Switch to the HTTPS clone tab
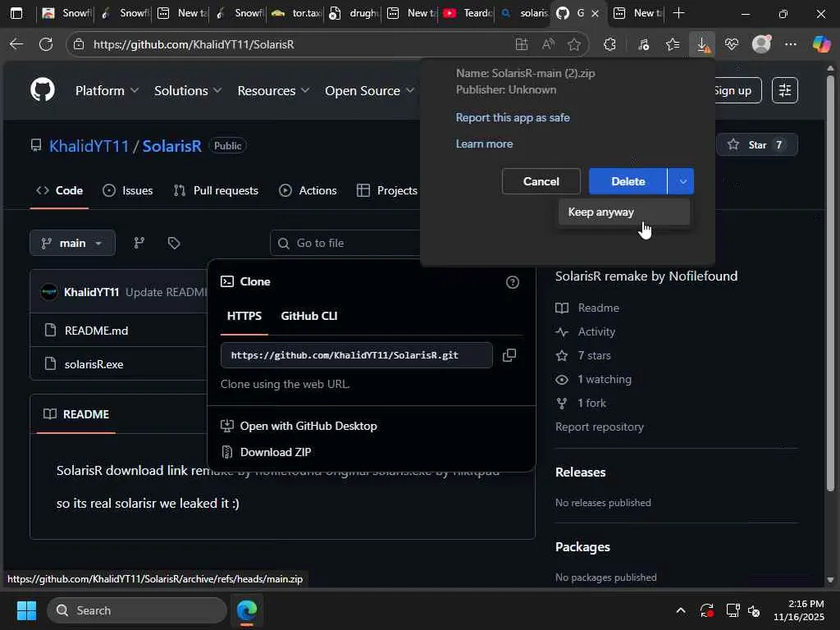The width and height of the screenshot is (840, 630). click(x=244, y=316)
